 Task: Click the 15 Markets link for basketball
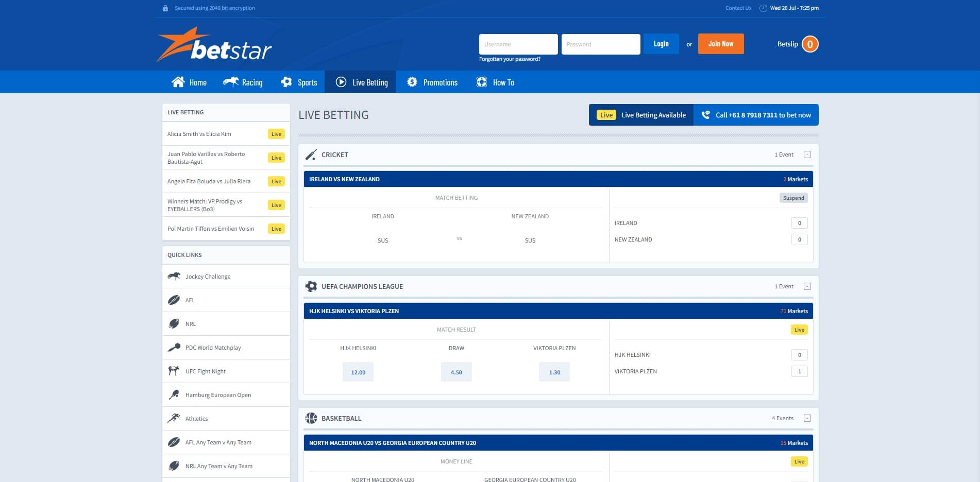[794, 443]
